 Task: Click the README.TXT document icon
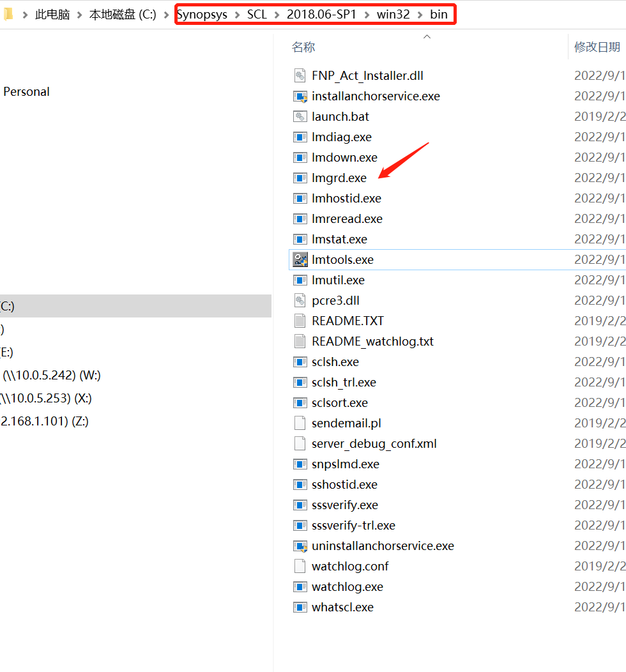300,321
